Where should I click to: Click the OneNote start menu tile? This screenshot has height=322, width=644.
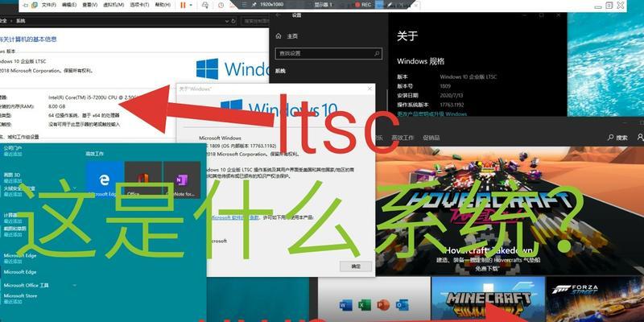point(182,180)
